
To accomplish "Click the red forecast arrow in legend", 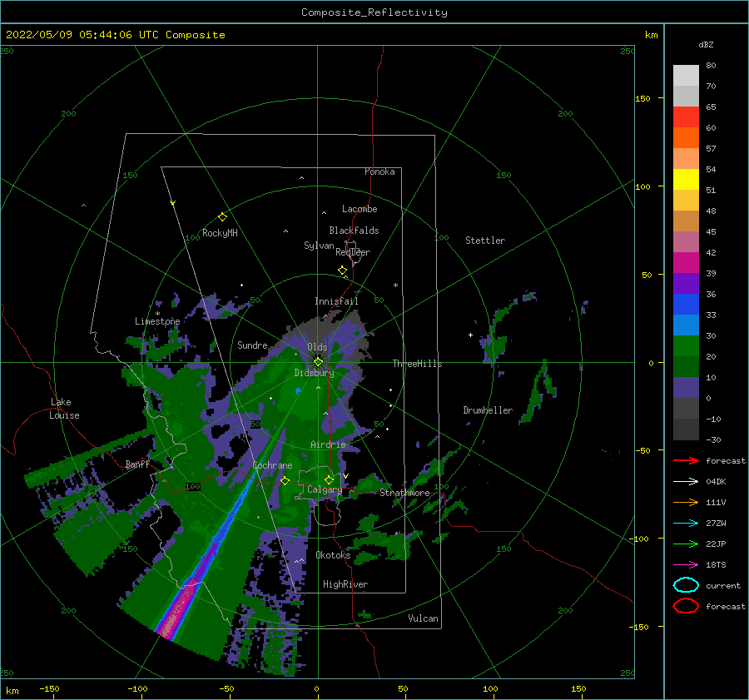I will click(686, 460).
